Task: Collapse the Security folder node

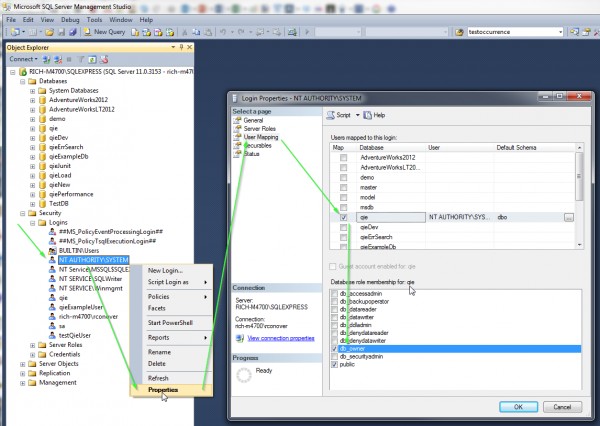Action: pos(23,213)
